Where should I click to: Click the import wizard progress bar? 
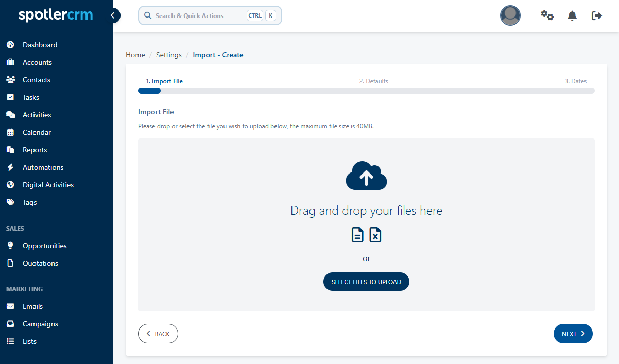tap(366, 91)
